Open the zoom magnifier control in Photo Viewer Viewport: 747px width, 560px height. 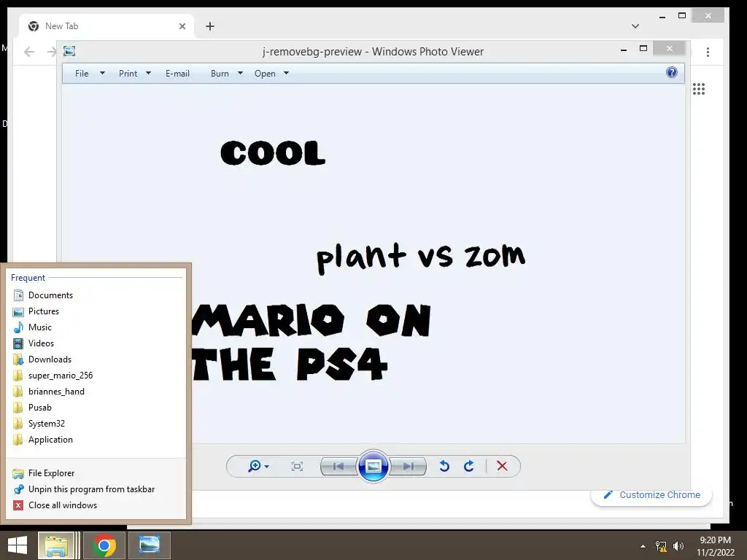(258, 466)
